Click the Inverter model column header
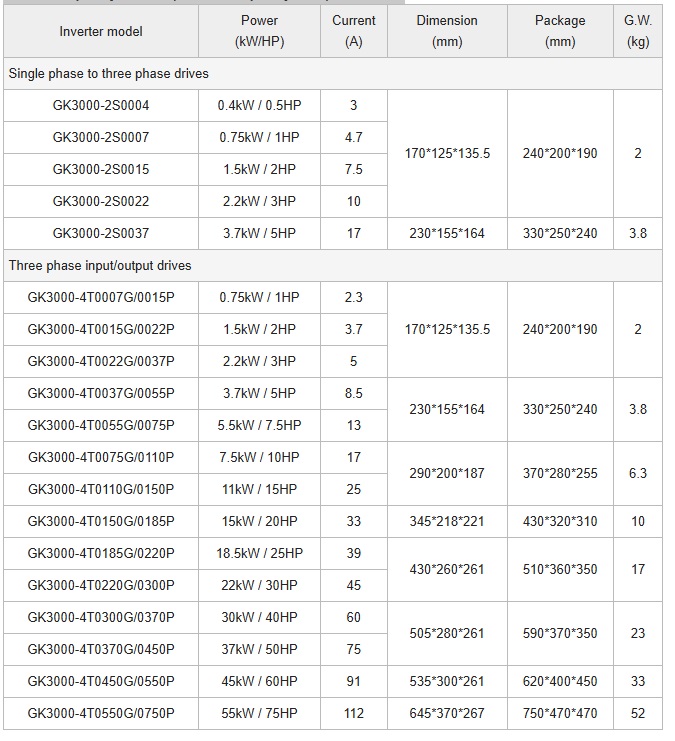The height and width of the screenshot is (741, 675). pyautogui.click(x=101, y=31)
